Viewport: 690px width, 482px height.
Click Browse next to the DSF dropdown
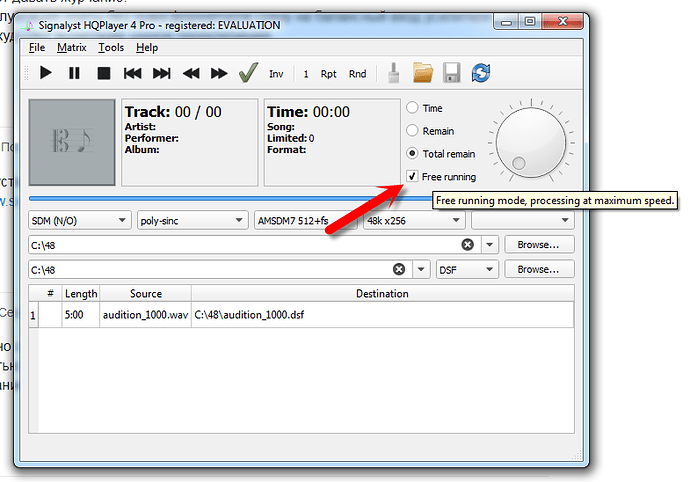(x=539, y=269)
